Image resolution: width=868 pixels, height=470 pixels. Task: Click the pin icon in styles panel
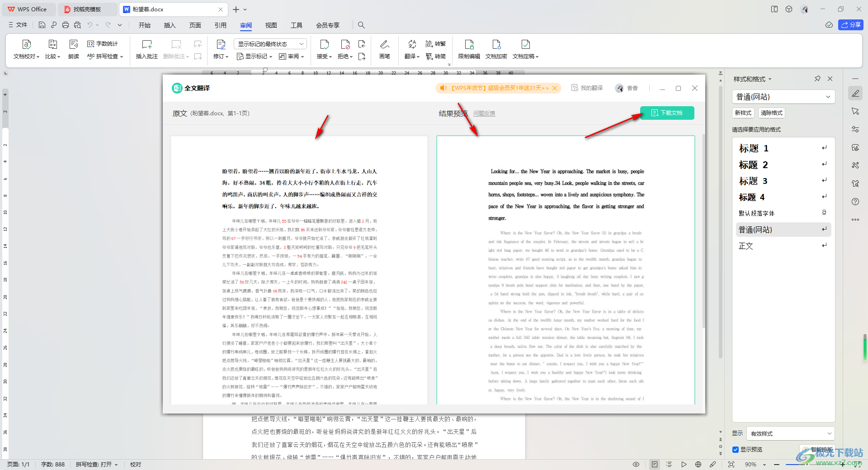tap(817, 79)
